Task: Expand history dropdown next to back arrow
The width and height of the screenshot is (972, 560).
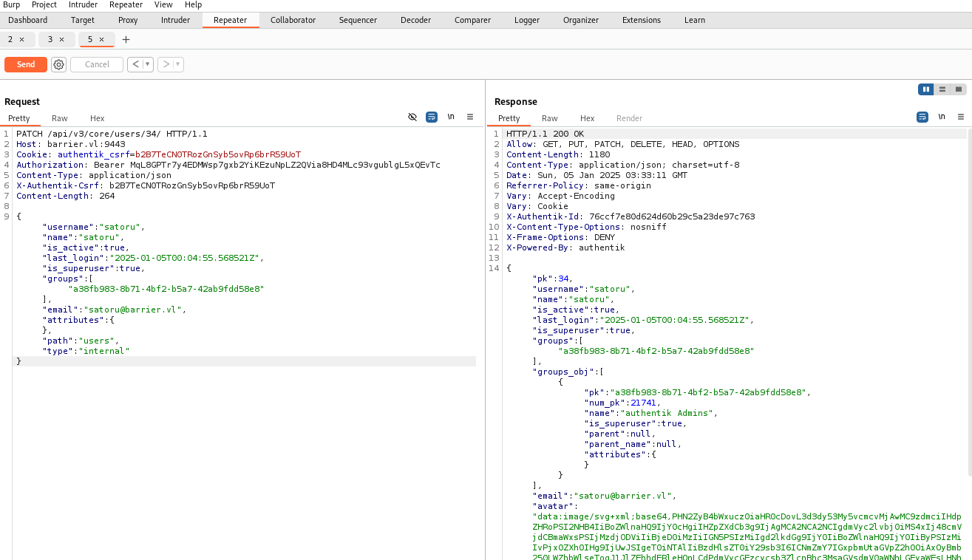Action: click(x=148, y=64)
